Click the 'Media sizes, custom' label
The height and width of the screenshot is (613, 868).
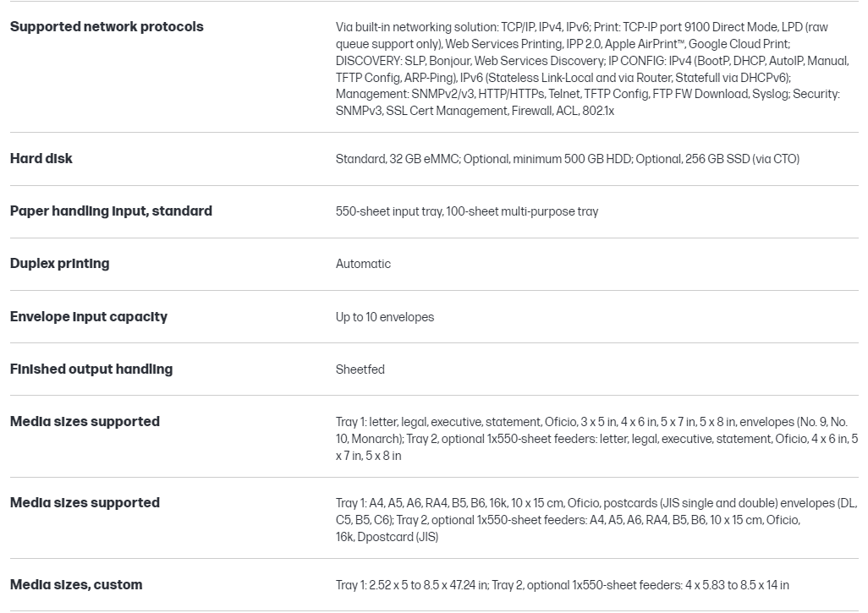pos(76,585)
